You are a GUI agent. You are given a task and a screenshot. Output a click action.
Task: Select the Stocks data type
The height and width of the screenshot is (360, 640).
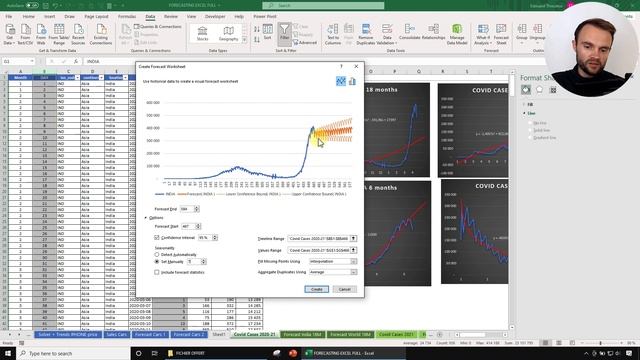[202, 33]
